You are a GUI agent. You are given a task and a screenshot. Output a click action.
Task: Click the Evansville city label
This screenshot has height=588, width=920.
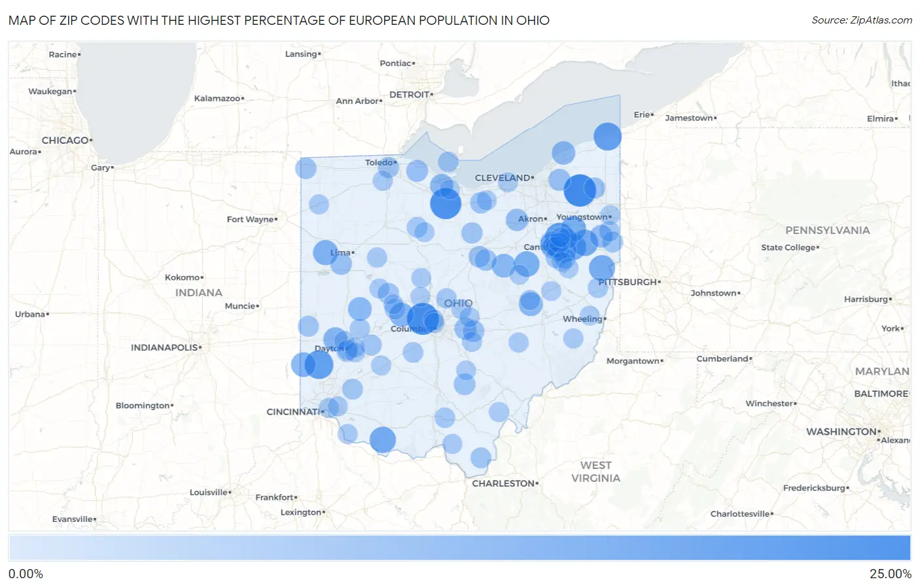point(72,519)
